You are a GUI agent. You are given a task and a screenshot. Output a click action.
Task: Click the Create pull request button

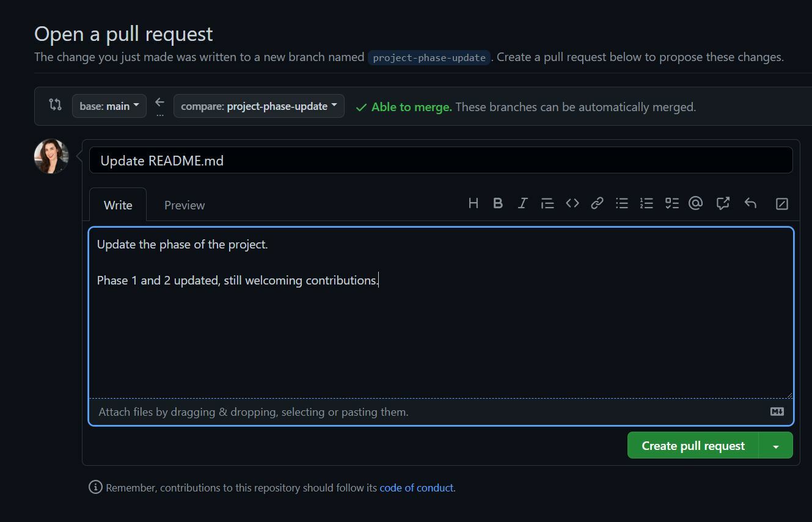[693, 446]
